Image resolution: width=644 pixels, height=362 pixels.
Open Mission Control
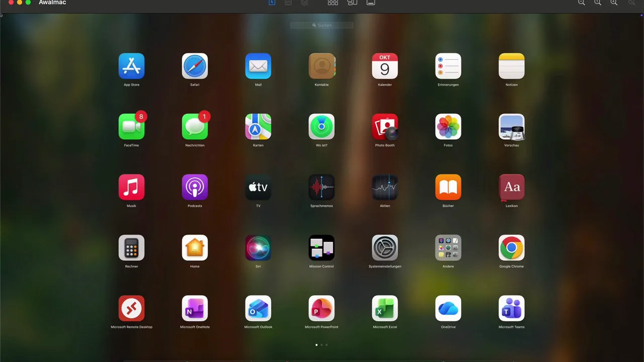321,248
